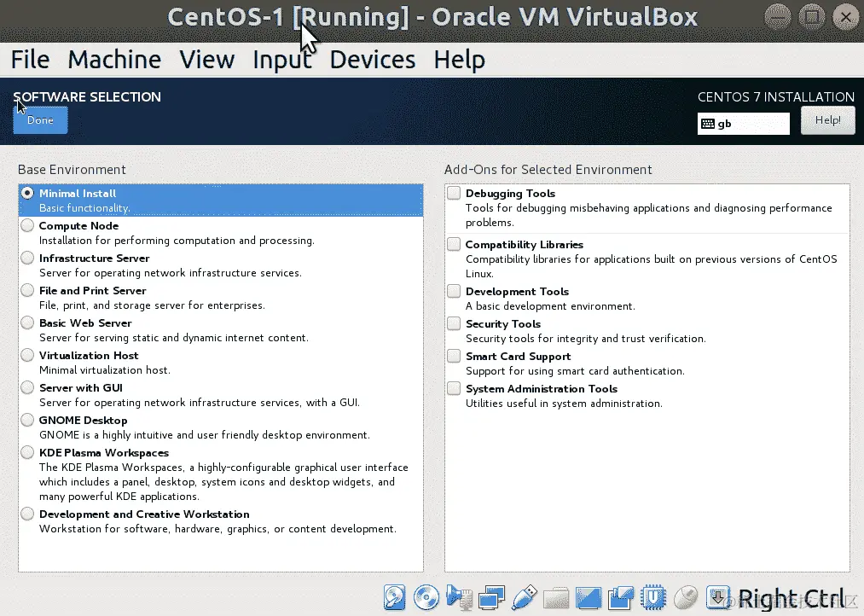The height and width of the screenshot is (616, 864).
Task: Click the video recording status icon
Action: click(x=621, y=598)
